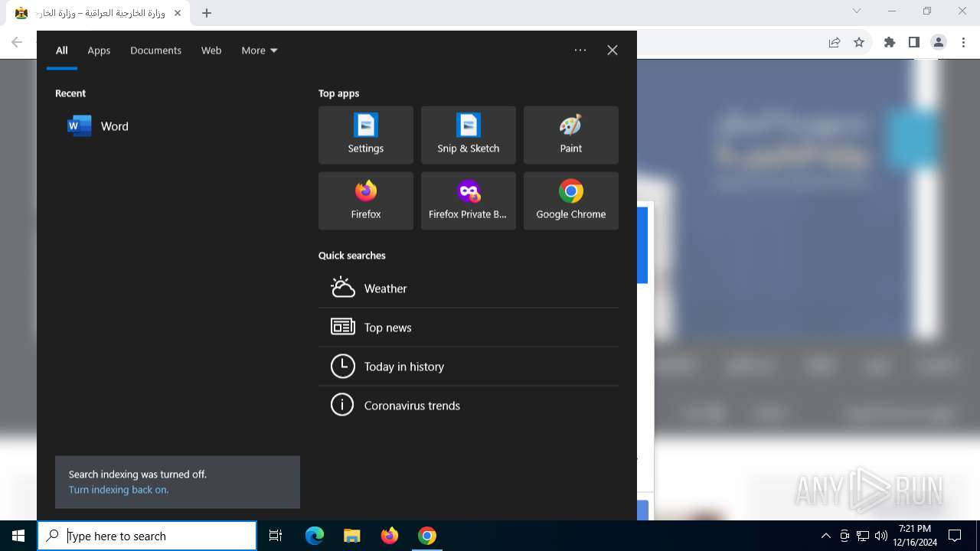The width and height of the screenshot is (980, 551).
Task: Open Chrome three-dot menu
Action: pyautogui.click(x=963, y=43)
